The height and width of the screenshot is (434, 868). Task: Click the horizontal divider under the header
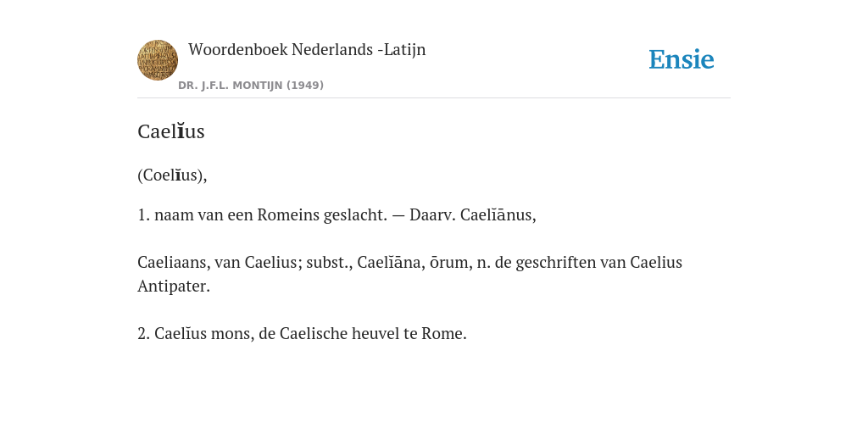[434, 98]
